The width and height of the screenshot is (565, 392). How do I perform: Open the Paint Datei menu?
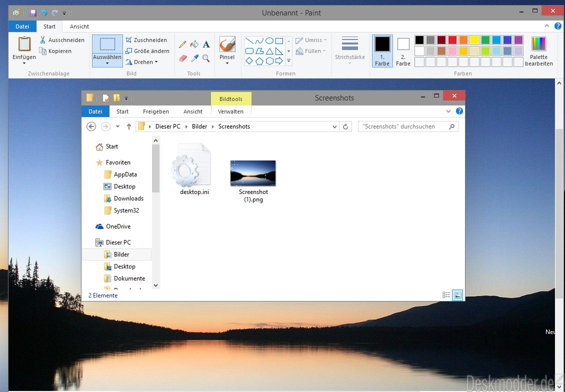(x=22, y=26)
